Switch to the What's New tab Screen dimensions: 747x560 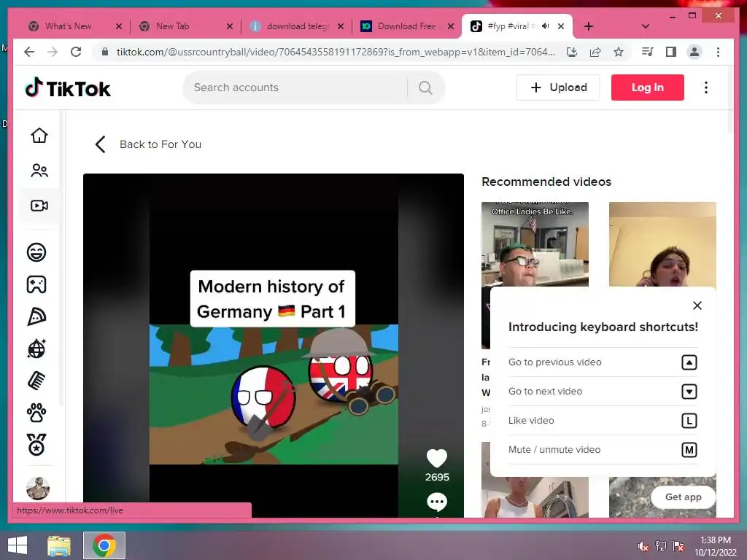coord(68,26)
